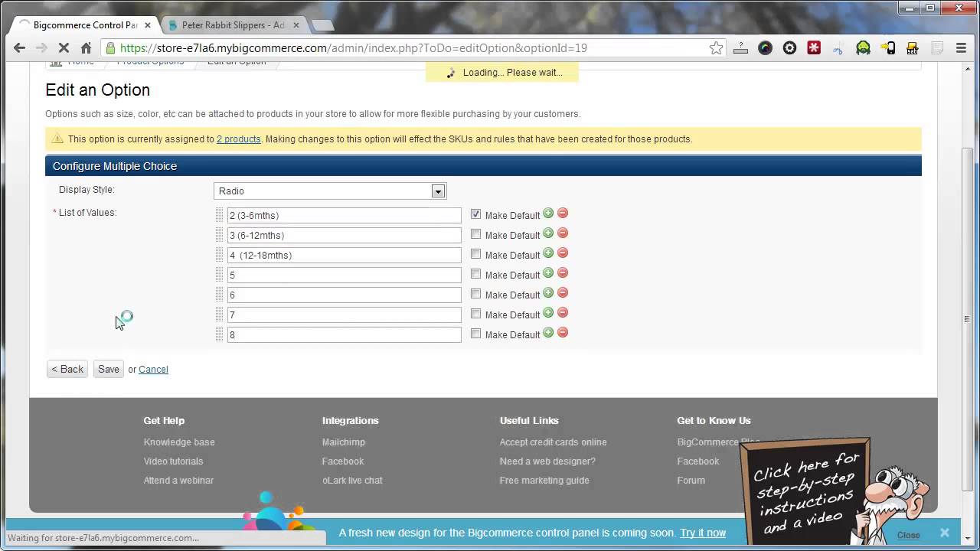The height and width of the screenshot is (551, 980).
Task: Click into the 2 (3-6mths) value field
Action: click(x=345, y=215)
